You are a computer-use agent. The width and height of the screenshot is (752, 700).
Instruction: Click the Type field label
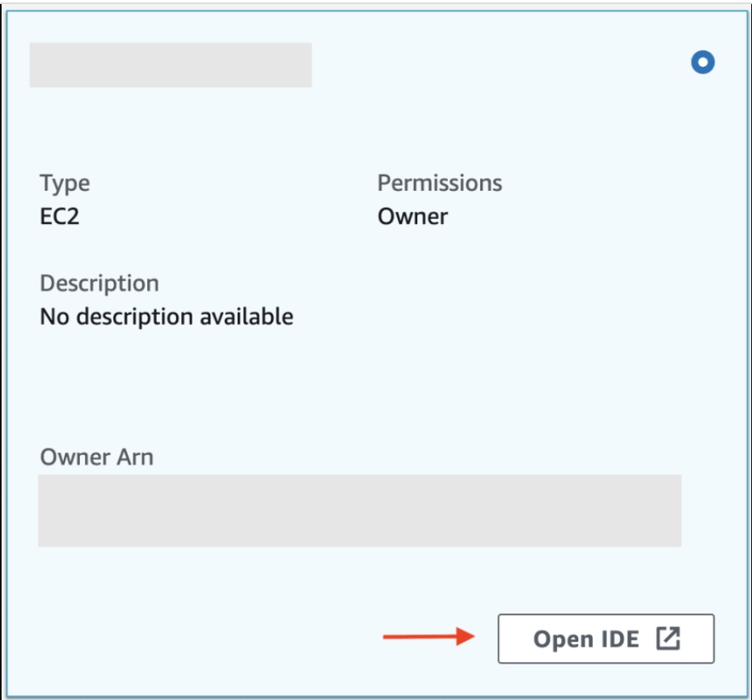(65, 183)
